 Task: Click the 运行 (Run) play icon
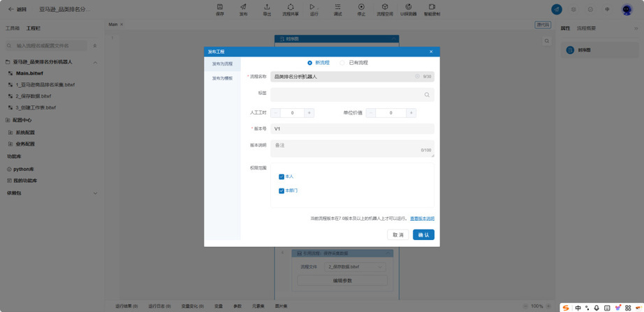(312, 7)
